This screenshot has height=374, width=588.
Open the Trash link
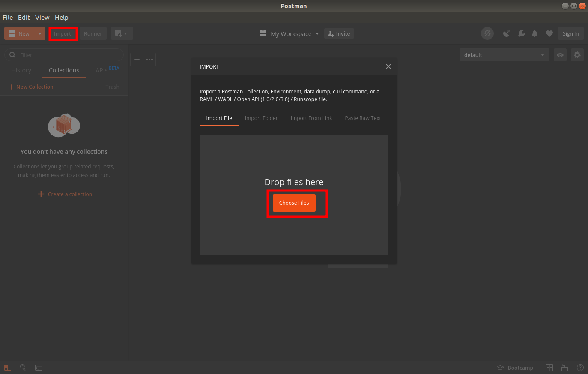click(113, 87)
